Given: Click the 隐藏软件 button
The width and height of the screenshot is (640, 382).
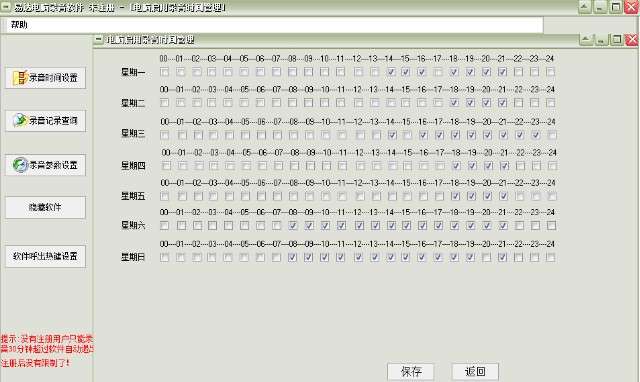Looking at the screenshot, I should (45, 207).
